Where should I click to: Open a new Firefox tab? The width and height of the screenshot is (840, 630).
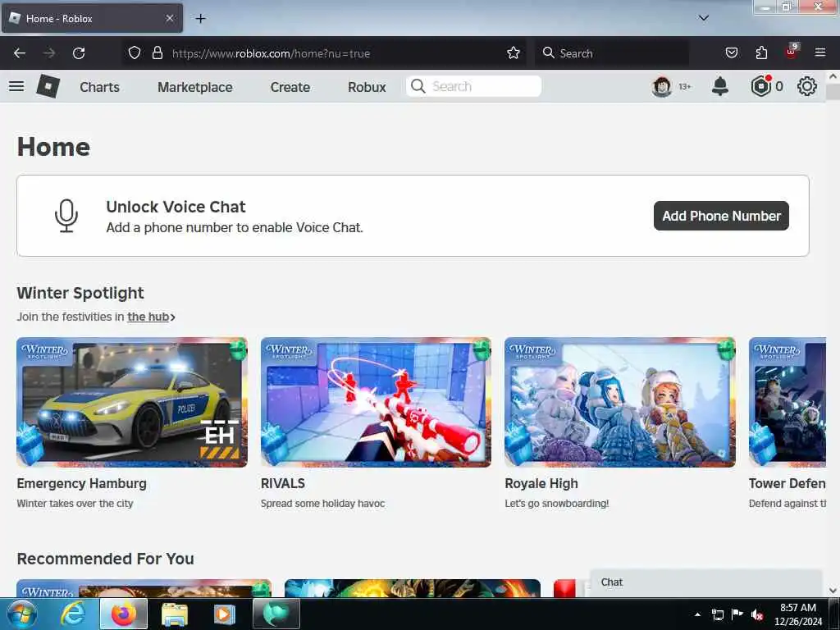click(x=200, y=19)
